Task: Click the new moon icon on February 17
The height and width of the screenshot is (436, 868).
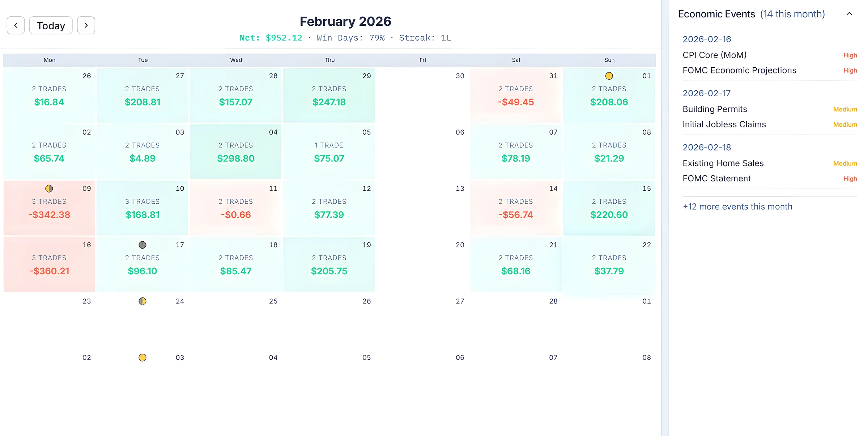Action: [142, 245]
